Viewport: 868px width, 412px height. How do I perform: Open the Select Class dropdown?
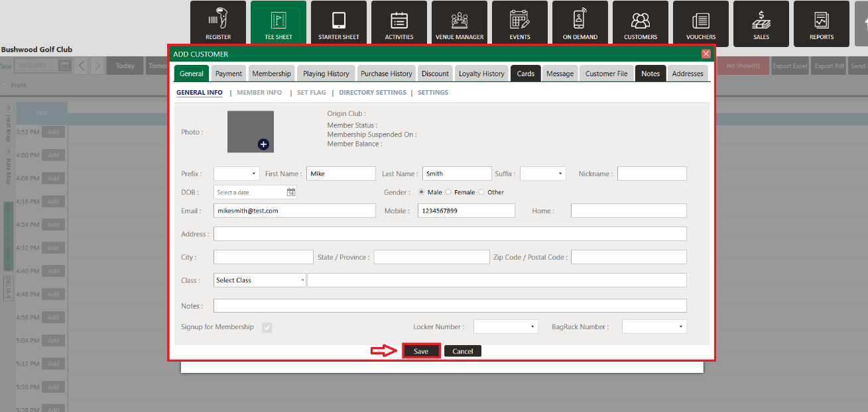[260, 280]
